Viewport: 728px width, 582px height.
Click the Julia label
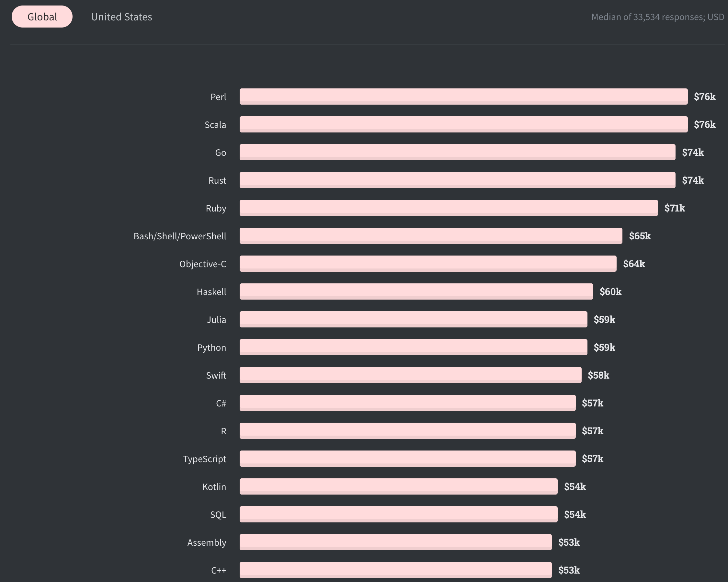click(216, 320)
